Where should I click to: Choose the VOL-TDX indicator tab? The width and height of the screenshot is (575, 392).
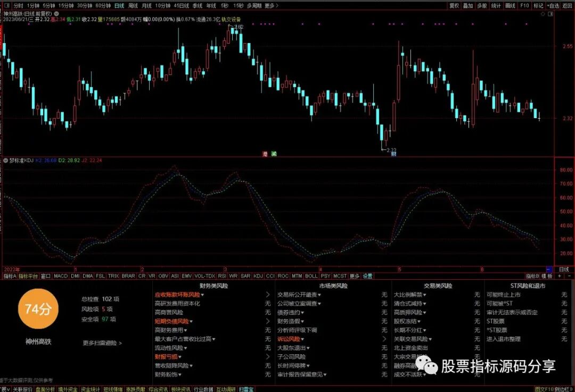tap(204, 276)
